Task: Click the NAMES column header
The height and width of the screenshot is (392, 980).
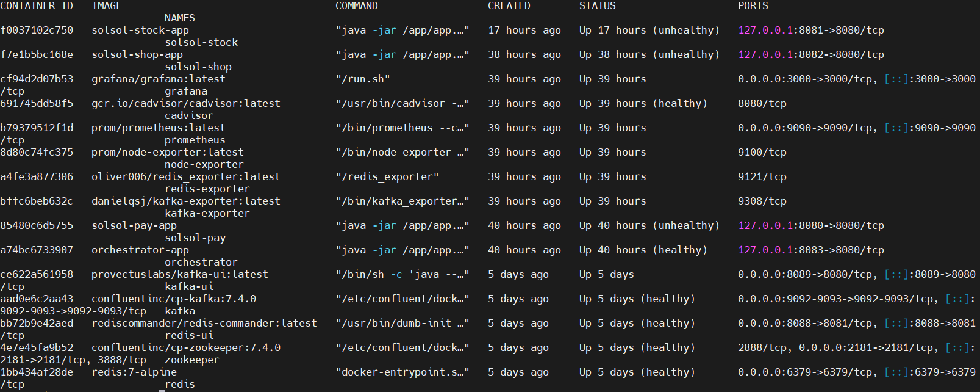Action: (x=180, y=18)
